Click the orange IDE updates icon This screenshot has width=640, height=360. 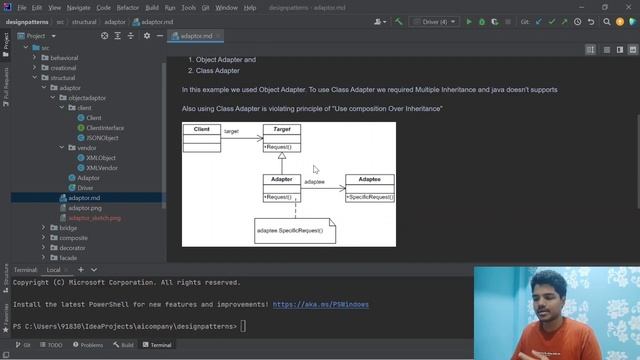(620, 22)
